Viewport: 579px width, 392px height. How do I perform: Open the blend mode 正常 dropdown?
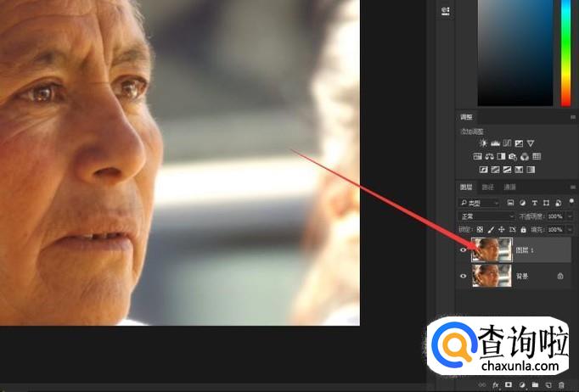pos(486,216)
